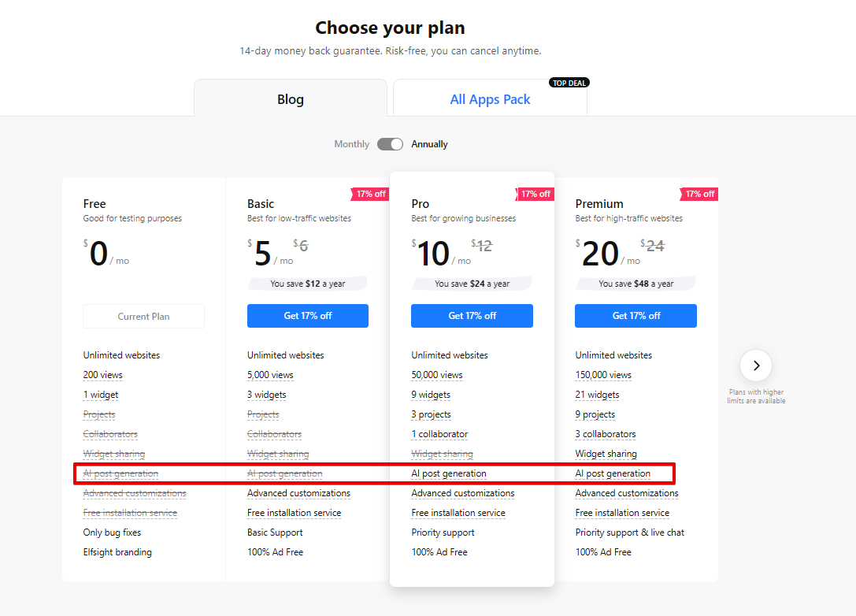Click Get 17% off for Basic
This screenshot has width=856, height=616.
click(x=308, y=316)
